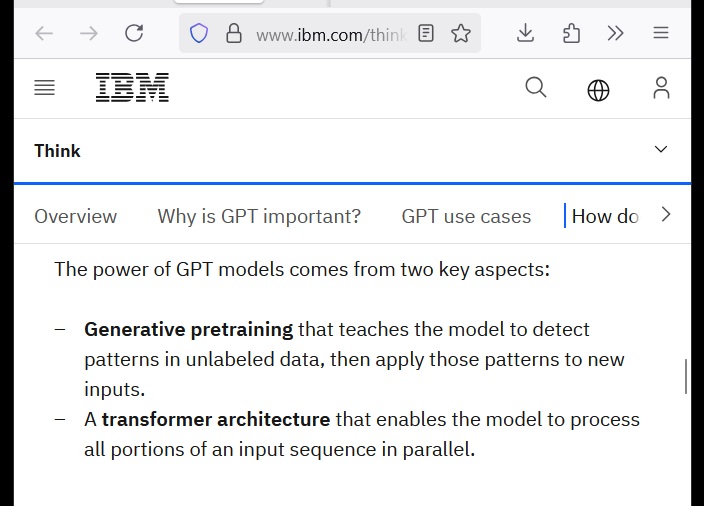Open the extensions puzzle icon
The height and width of the screenshot is (506, 704).
[571, 33]
